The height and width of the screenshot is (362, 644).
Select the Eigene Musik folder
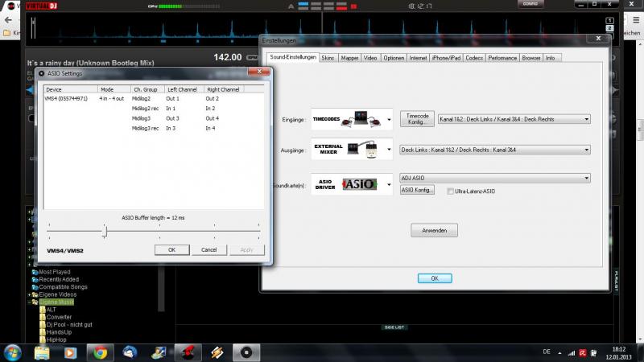(56, 302)
